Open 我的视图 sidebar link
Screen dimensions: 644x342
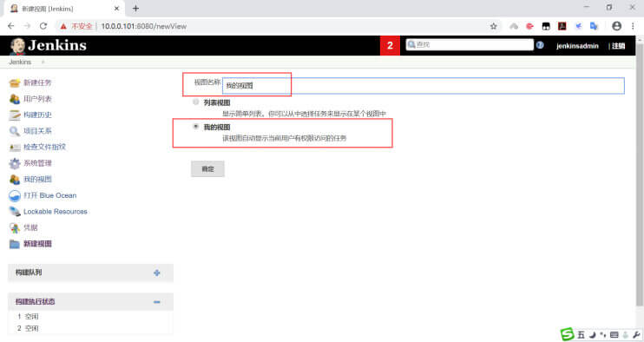[37, 179]
